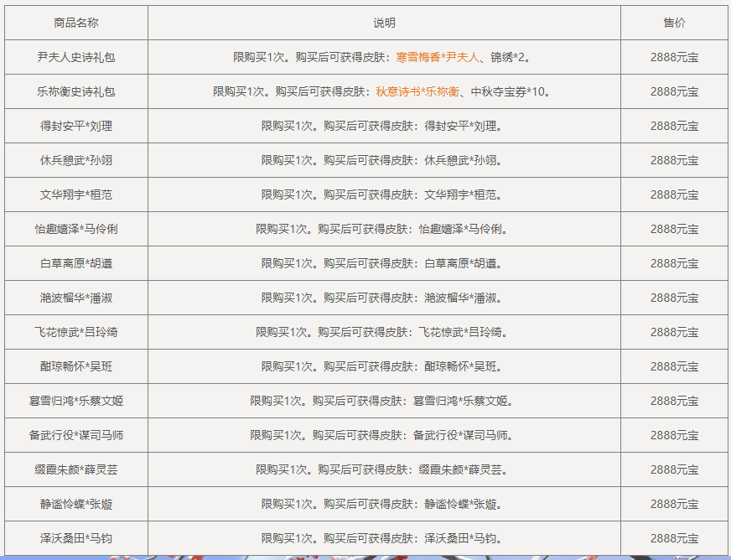Click the 售价 column header

point(674,23)
